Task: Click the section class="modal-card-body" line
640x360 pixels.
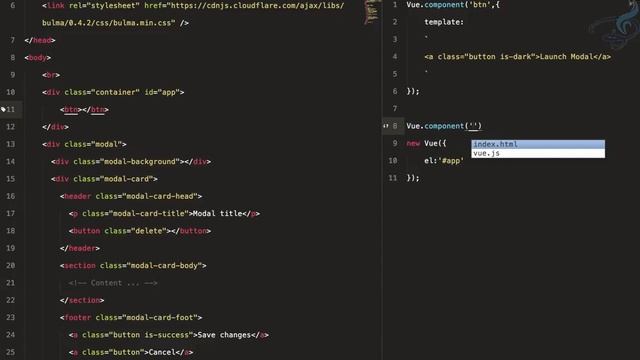Action: point(133,266)
